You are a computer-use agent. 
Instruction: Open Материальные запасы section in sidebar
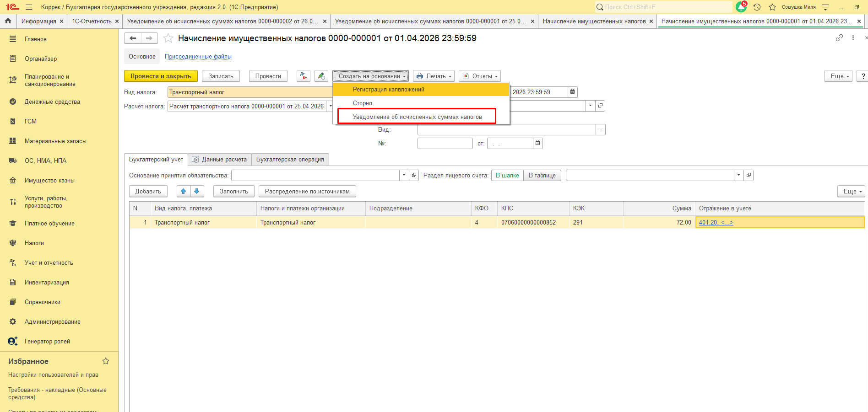point(55,141)
